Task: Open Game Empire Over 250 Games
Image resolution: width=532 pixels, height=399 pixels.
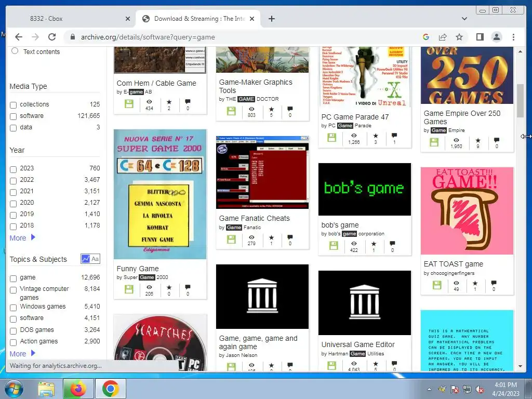Action: point(462,117)
